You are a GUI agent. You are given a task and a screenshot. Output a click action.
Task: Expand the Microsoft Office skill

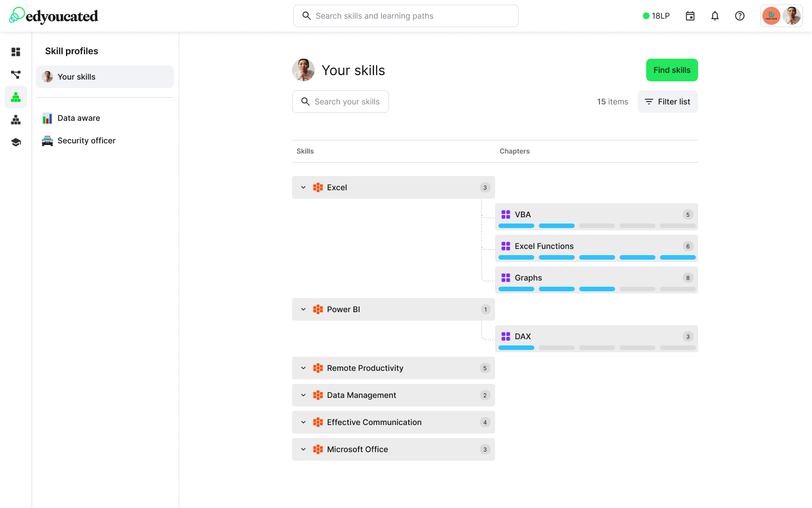coord(303,449)
